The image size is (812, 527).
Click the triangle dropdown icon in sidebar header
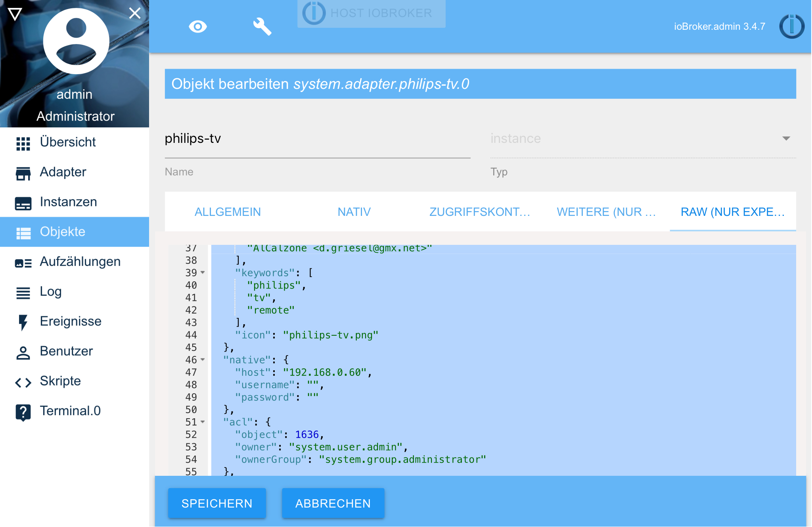tap(15, 14)
